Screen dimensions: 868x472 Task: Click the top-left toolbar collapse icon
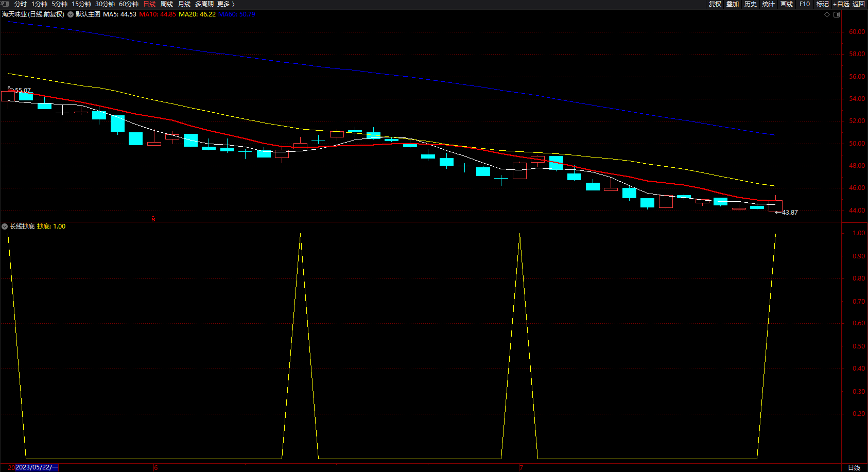(x=5, y=4)
